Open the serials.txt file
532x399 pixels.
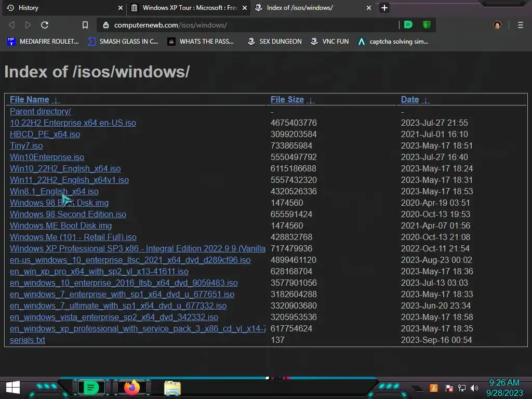point(28,340)
